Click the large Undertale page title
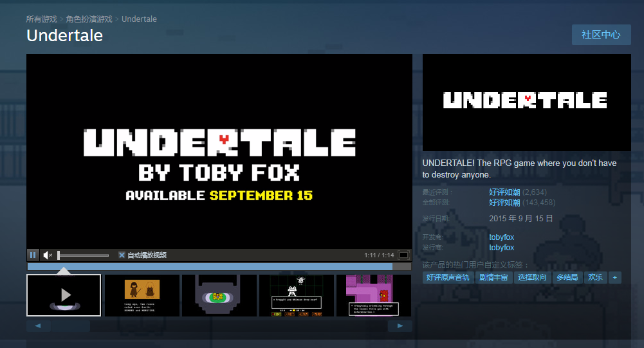The height and width of the screenshot is (348, 644). pos(64,35)
